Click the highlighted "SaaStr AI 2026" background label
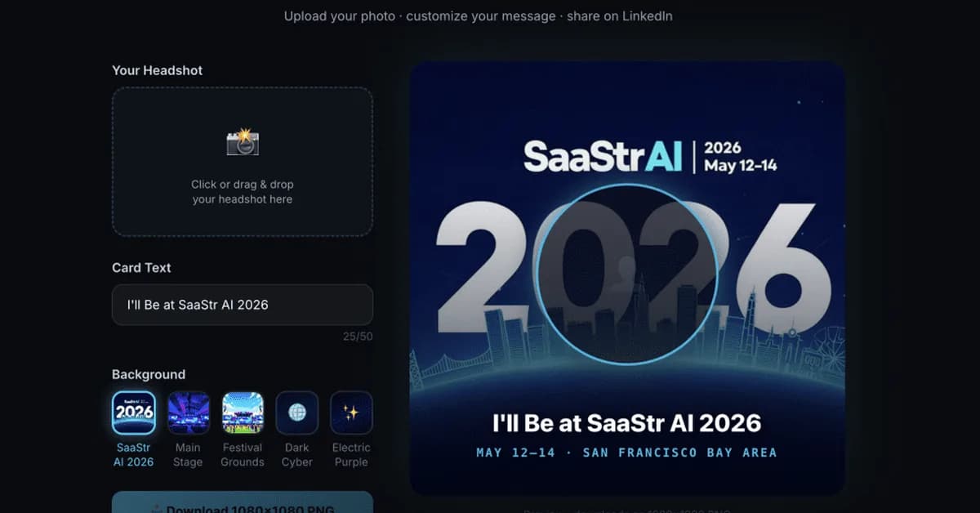The image size is (980, 513). [x=134, y=455]
